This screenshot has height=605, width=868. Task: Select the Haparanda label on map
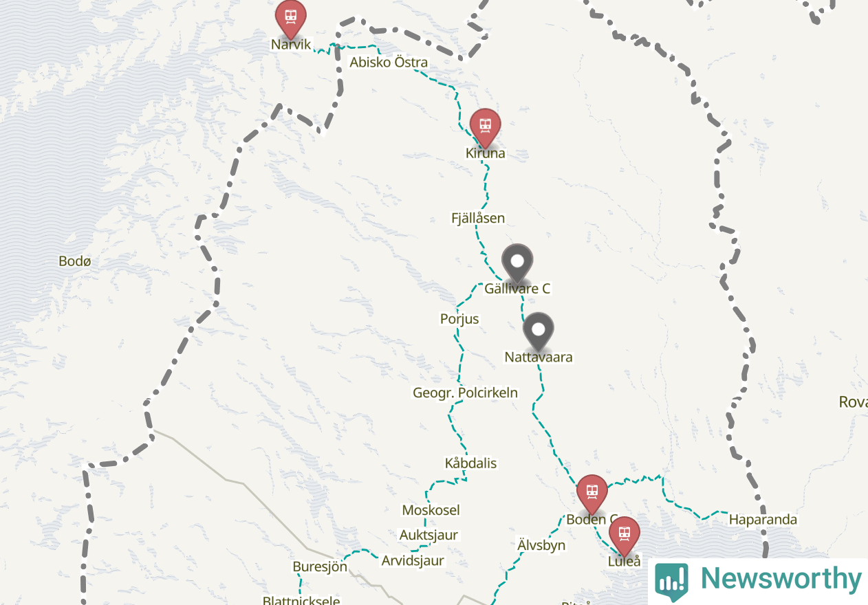point(763,519)
